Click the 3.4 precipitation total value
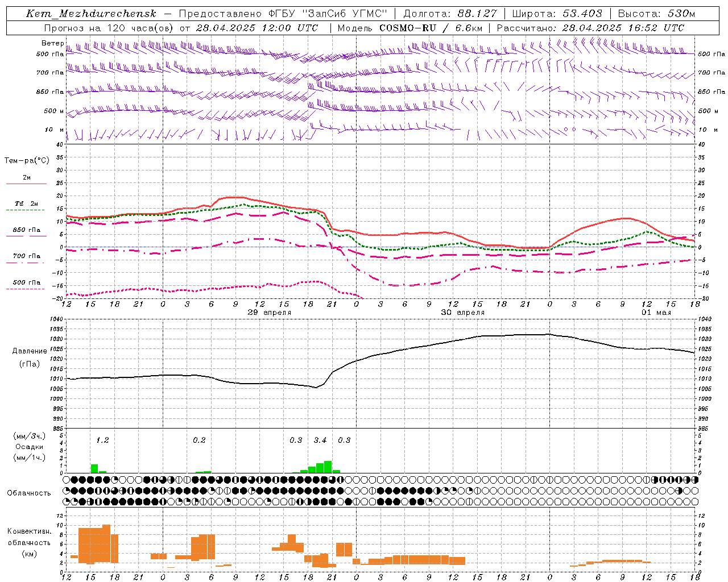This screenshot has height=582, width=728. [320, 440]
